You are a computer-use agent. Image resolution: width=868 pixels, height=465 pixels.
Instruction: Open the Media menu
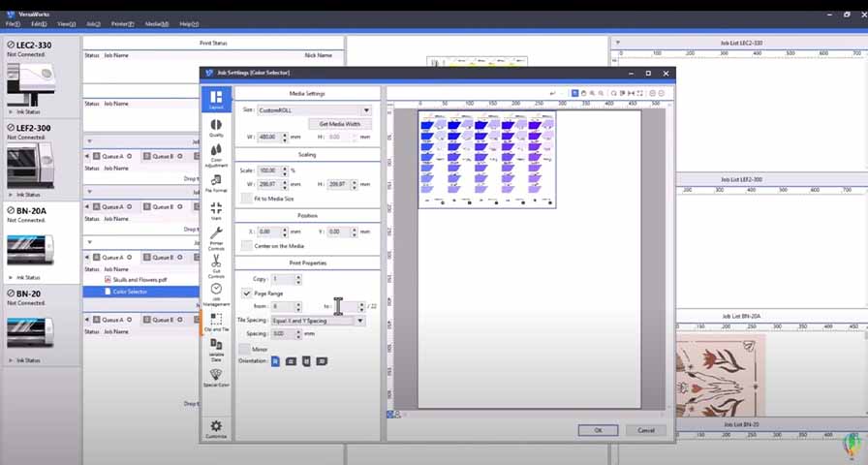tap(157, 24)
